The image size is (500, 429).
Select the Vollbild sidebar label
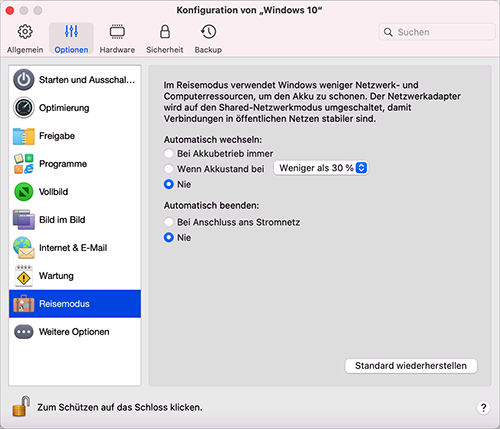[x=53, y=192]
